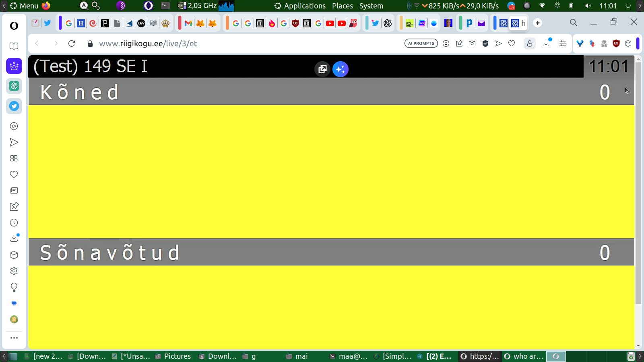Open the System menu in top panel
644x362 pixels.
click(371, 6)
